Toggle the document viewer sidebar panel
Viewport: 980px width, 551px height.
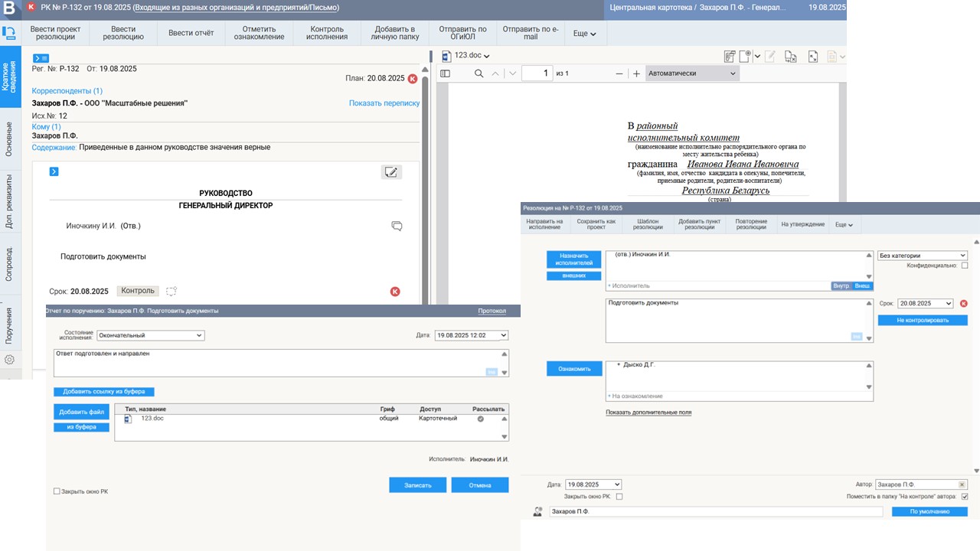(445, 73)
